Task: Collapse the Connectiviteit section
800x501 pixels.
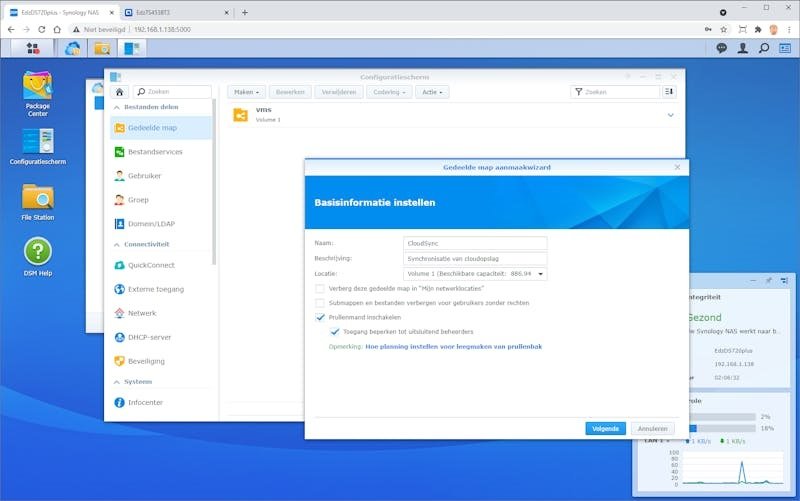Action: point(117,244)
